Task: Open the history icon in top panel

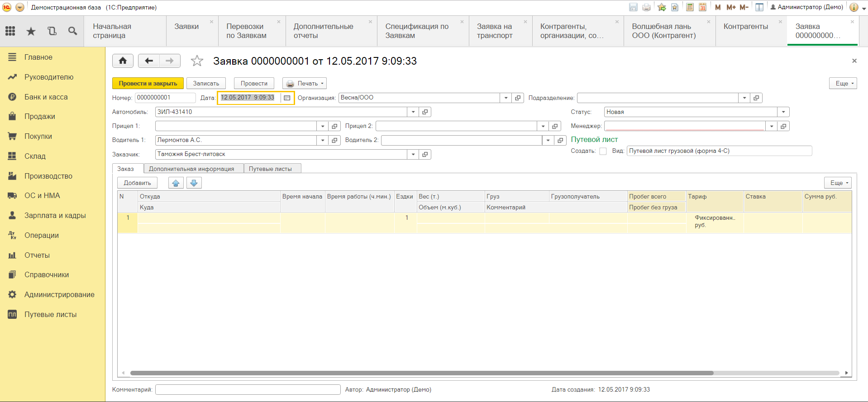Action: (x=52, y=31)
